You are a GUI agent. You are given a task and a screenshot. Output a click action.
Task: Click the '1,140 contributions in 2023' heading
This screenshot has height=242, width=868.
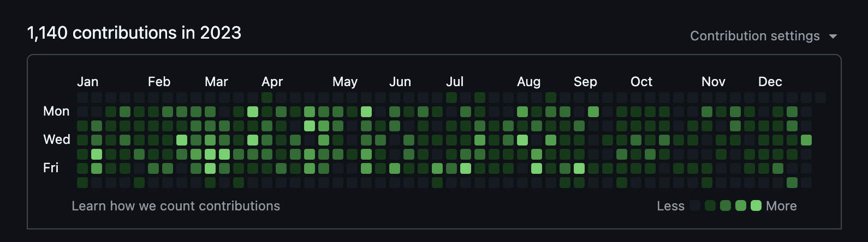click(x=134, y=33)
